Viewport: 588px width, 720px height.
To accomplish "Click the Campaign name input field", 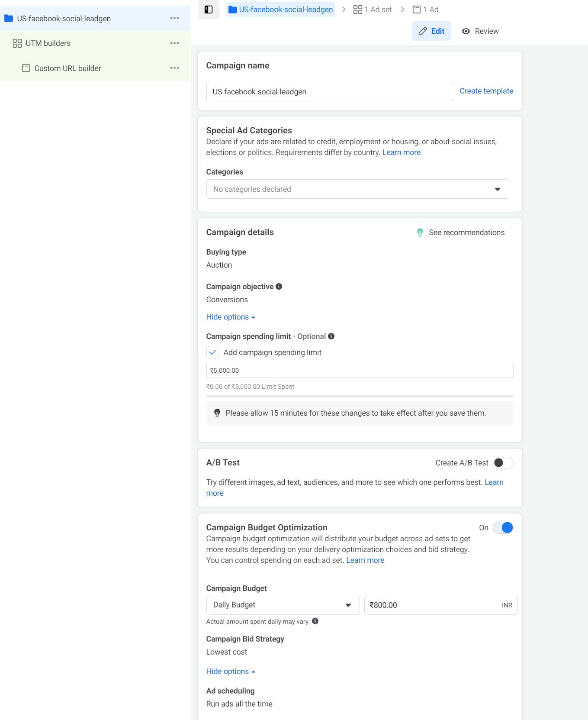I will (x=330, y=92).
